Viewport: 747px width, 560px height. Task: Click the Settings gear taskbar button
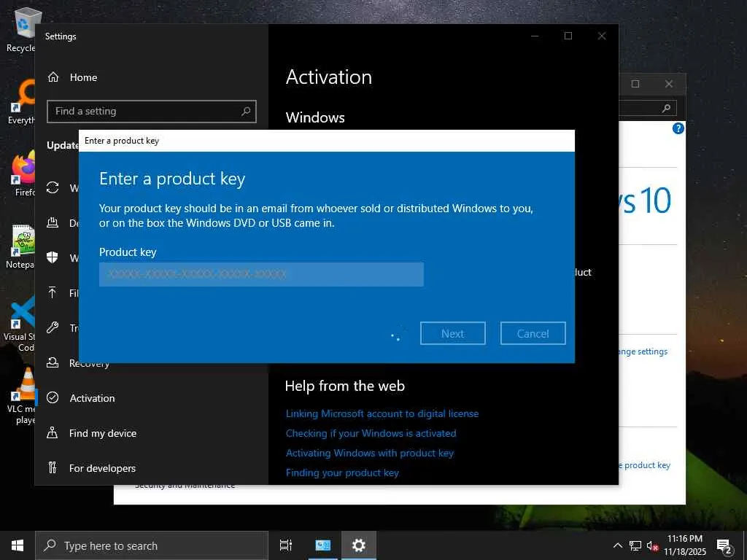pos(358,545)
